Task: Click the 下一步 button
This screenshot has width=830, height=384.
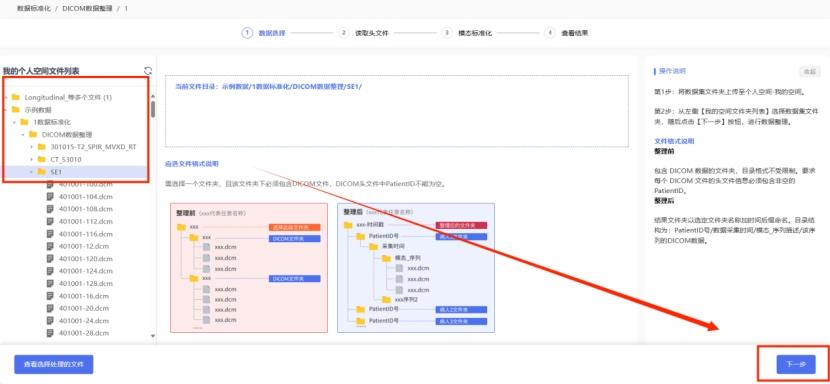Action: pyautogui.click(x=796, y=364)
